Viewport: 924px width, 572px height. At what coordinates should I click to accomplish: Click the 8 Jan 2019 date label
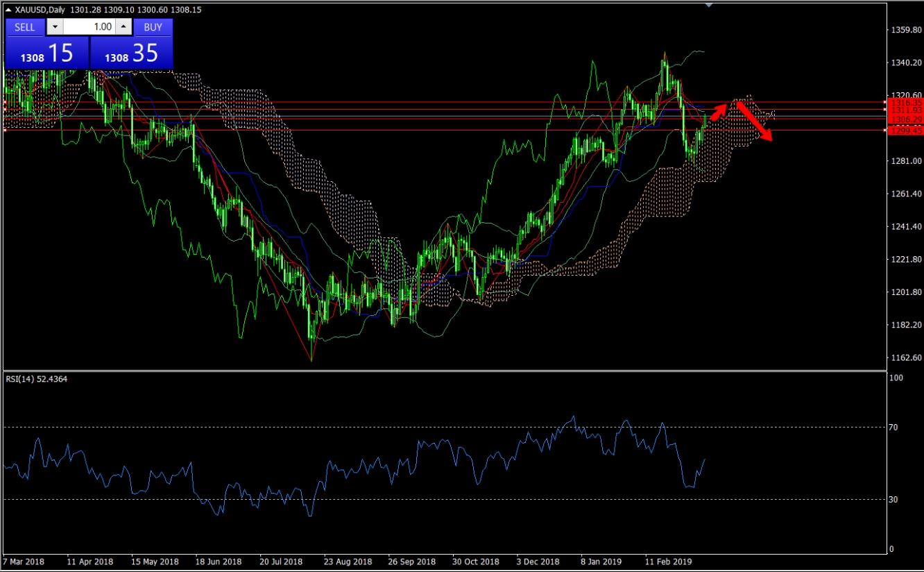601,561
